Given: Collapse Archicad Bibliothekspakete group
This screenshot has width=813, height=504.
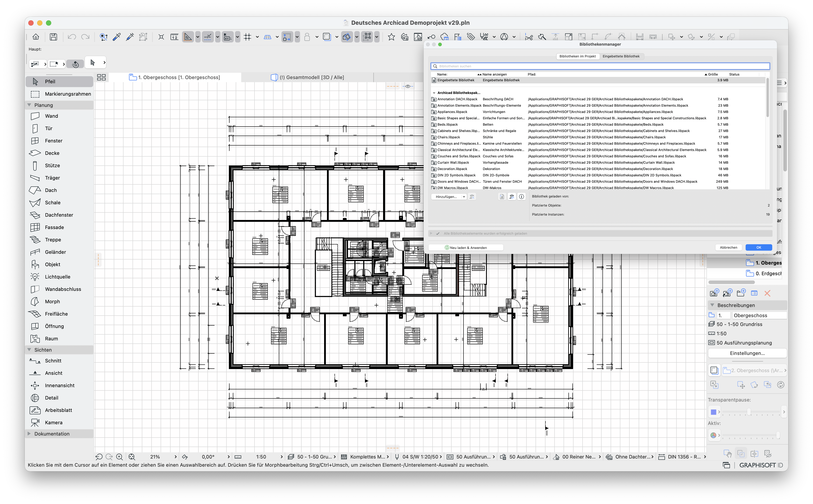Looking at the screenshot, I should click(434, 93).
